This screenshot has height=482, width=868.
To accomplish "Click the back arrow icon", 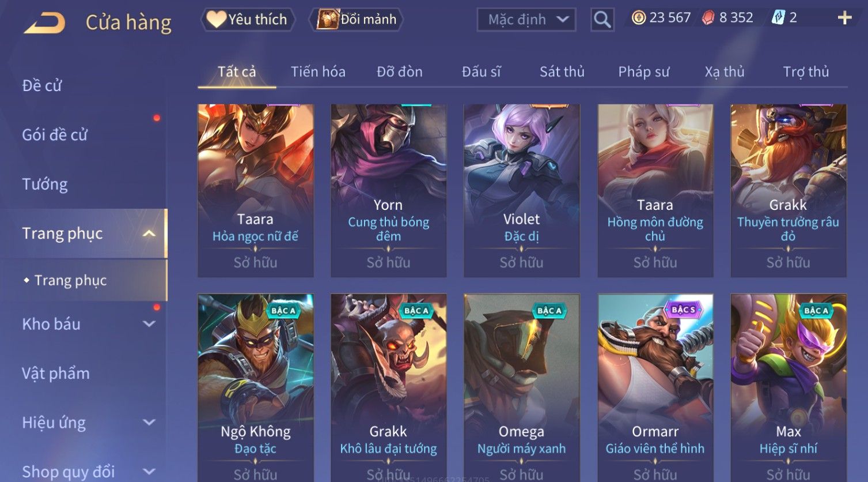I will [x=44, y=22].
